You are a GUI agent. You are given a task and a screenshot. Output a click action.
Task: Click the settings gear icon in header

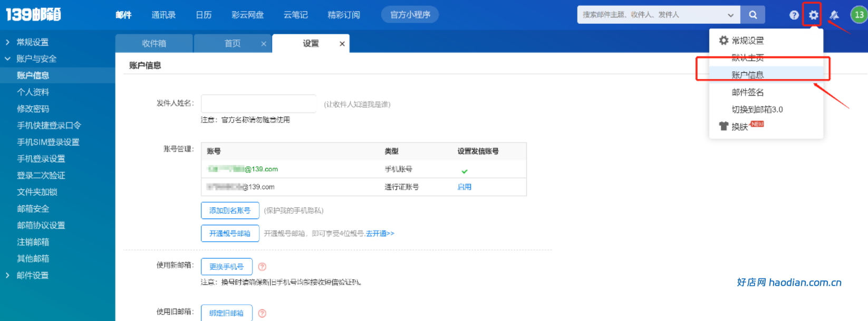point(813,15)
